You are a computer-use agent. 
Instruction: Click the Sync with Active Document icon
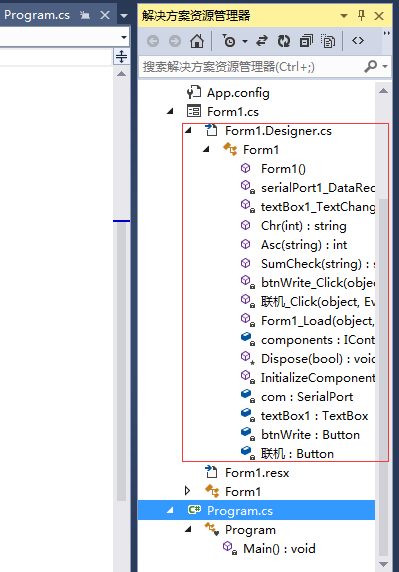point(262,41)
